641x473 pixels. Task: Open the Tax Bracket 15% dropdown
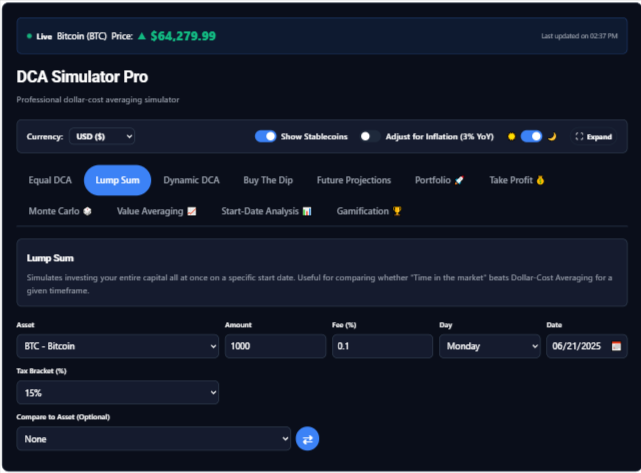[x=118, y=392]
